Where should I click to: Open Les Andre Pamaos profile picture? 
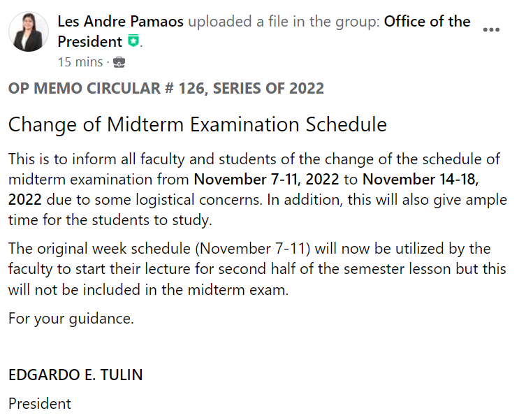(29, 32)
